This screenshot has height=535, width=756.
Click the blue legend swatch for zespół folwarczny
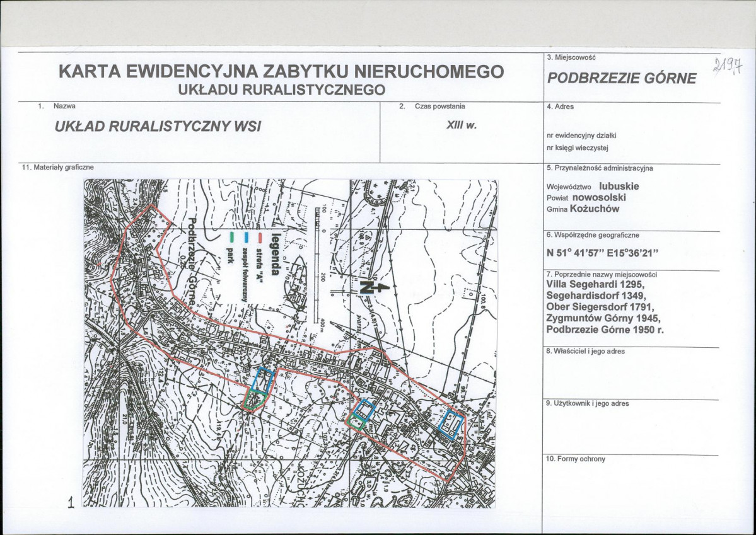coord(246,238)
